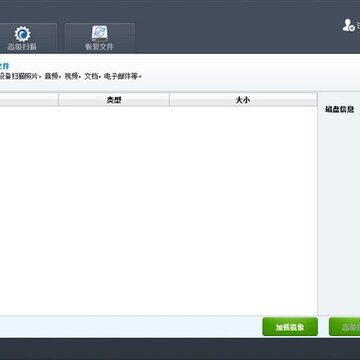Sort the list by the 类型 column
Screen dimensions: 360x360
click(x=114, y=100)
